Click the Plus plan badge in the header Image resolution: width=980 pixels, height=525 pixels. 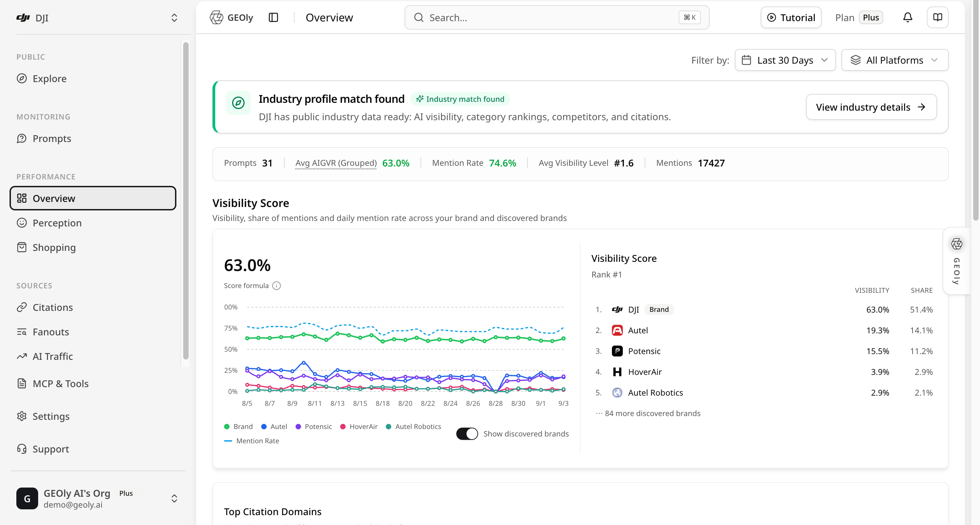click(870, 17)
